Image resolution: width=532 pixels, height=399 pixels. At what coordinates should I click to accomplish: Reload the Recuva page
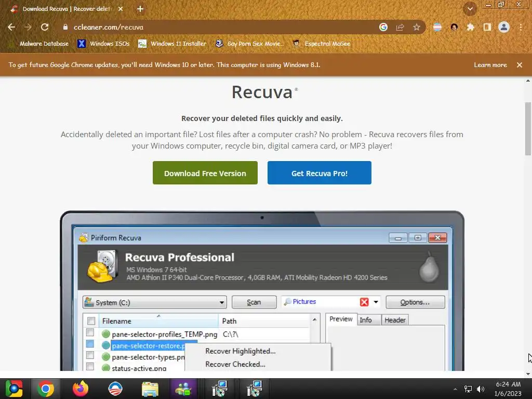click(x=45, y=27)
